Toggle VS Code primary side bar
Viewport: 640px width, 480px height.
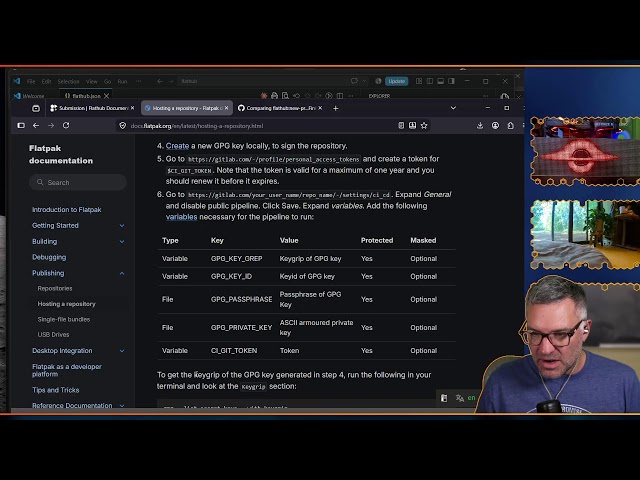point(430,81)
